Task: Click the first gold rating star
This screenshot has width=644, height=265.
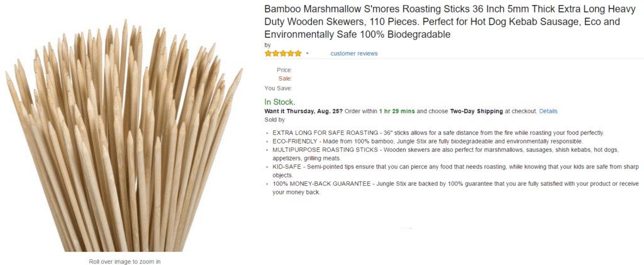Action: point(269,54)
